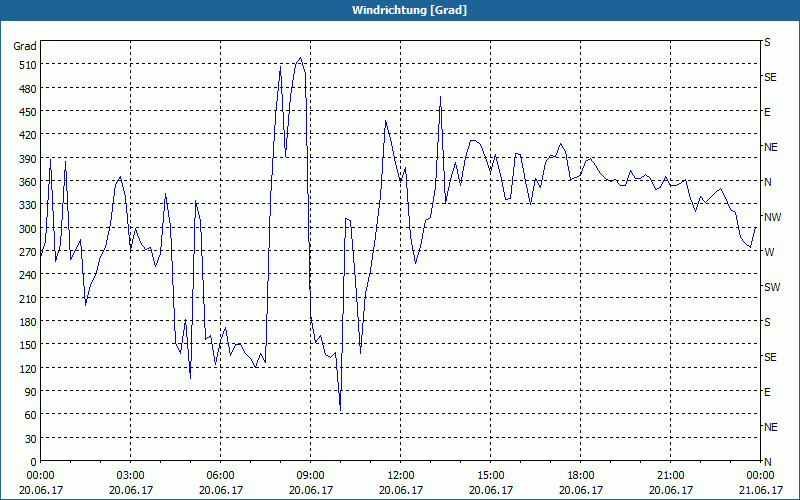Choose the 12:00 time label

tap(401, 476)
